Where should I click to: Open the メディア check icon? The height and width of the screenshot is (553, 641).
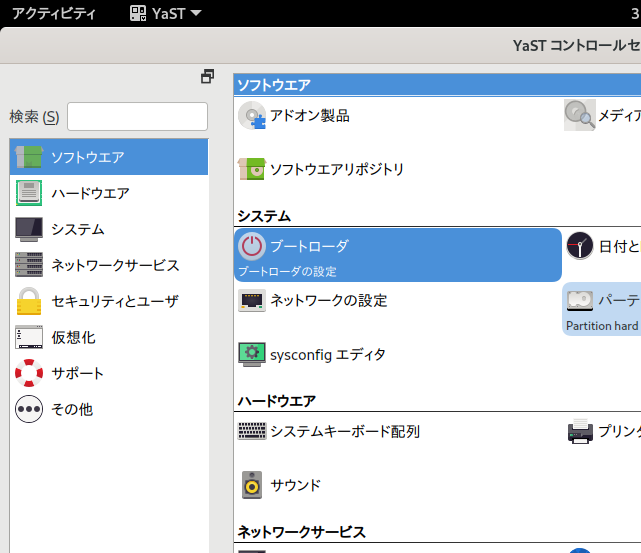[579, 115]
